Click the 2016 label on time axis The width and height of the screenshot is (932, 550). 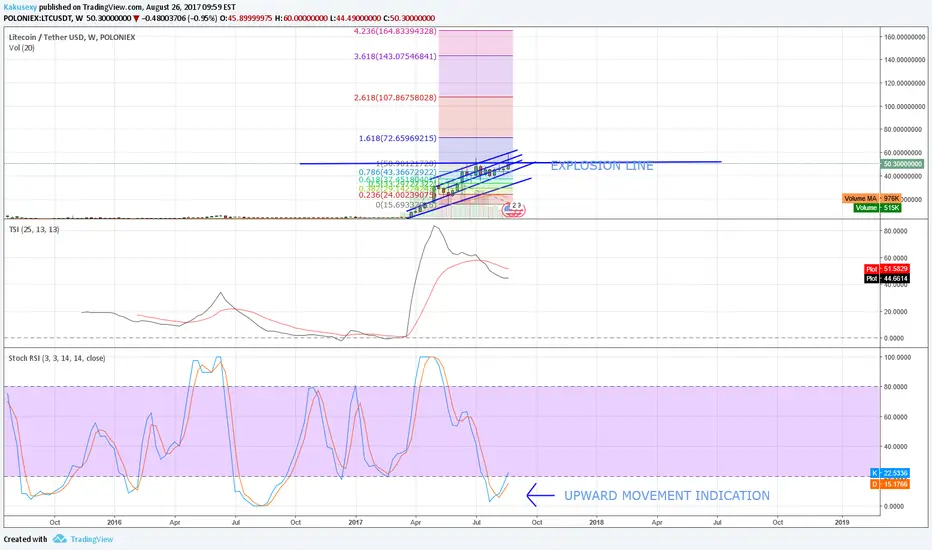pyautogui.click(x=114, y=523)
